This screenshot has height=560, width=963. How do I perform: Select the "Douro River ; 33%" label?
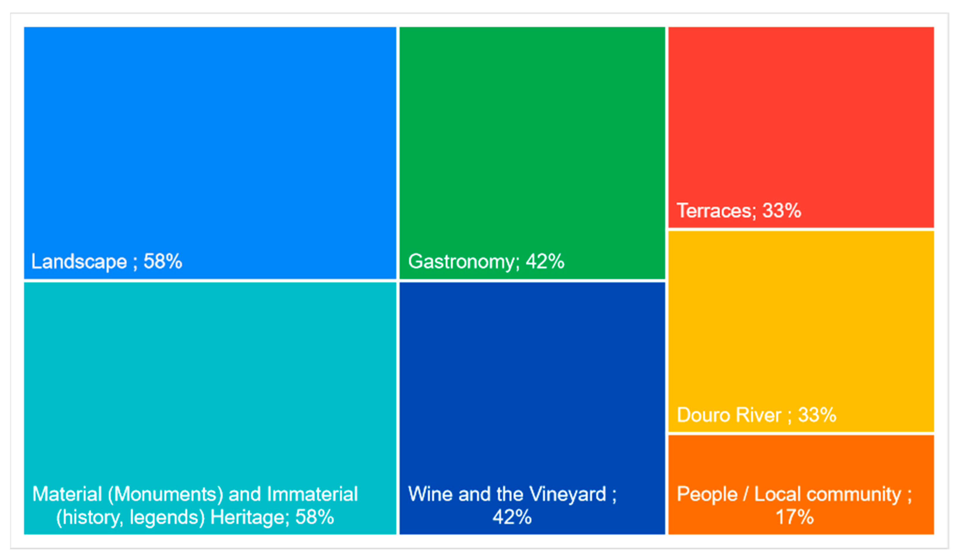(756, 415)
